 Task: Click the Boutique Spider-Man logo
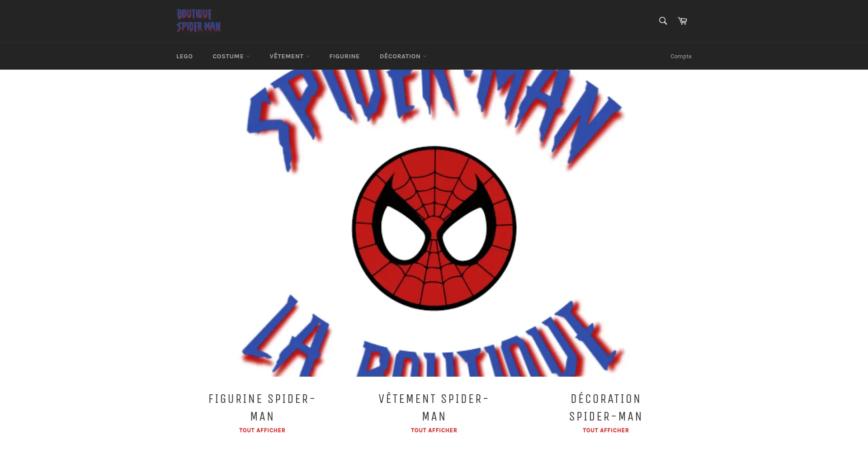click(198, 21)
